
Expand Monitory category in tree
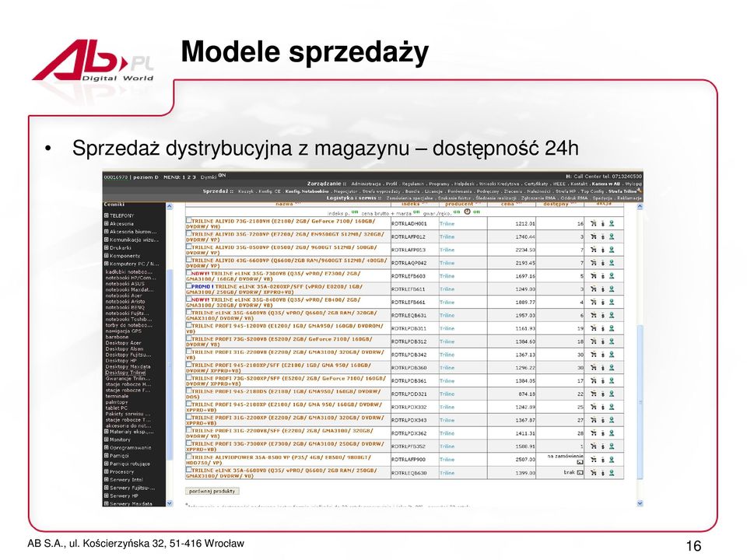pos(107,439)
